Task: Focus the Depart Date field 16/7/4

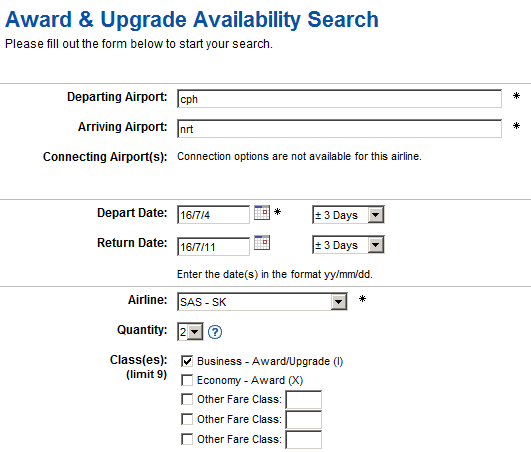Action: [x=213, y=215]
